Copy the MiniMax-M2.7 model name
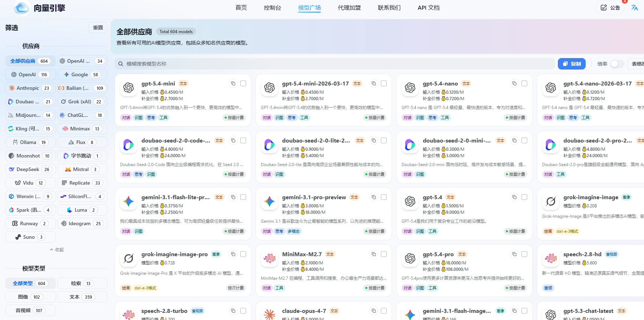Image resolution: width=644 pixels, height=320 pixels. click(374, 254)
